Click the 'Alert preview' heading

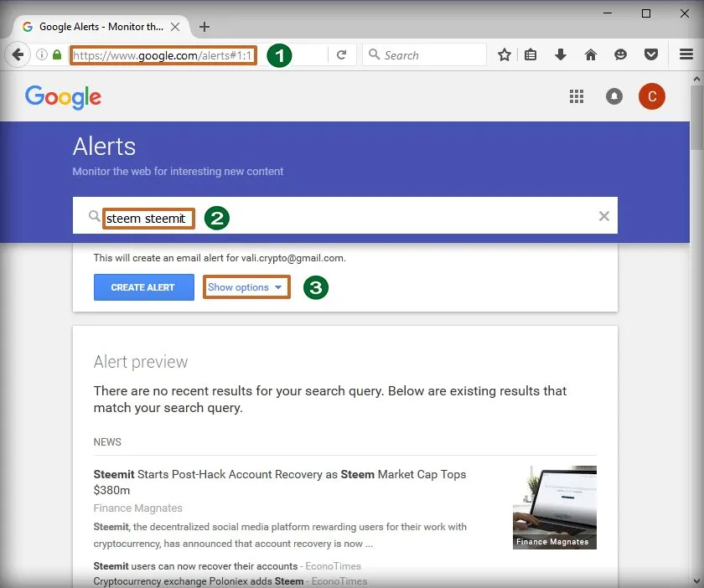[141, 362]
